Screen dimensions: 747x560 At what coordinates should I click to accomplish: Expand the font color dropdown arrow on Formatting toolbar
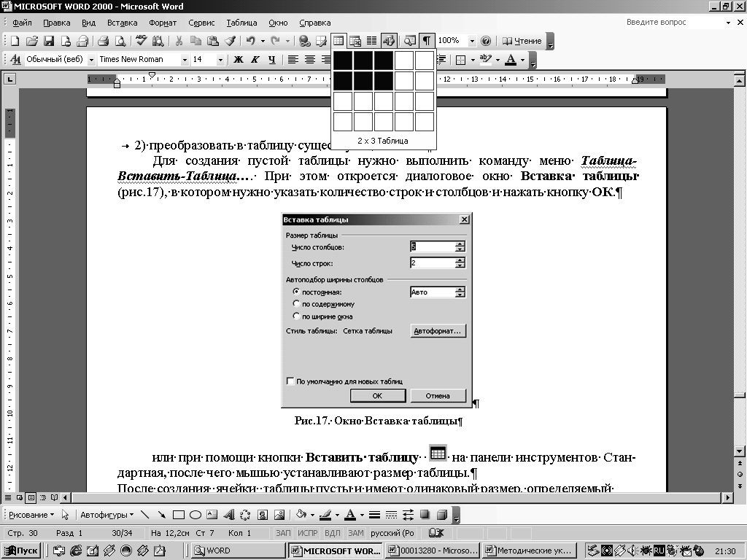522,60
